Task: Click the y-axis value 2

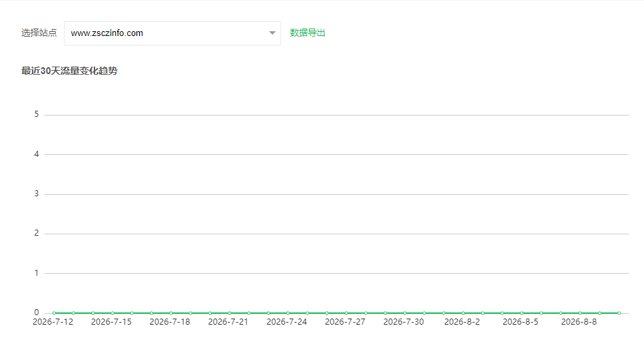Action: pyautogui.click(x=37, y=233)
